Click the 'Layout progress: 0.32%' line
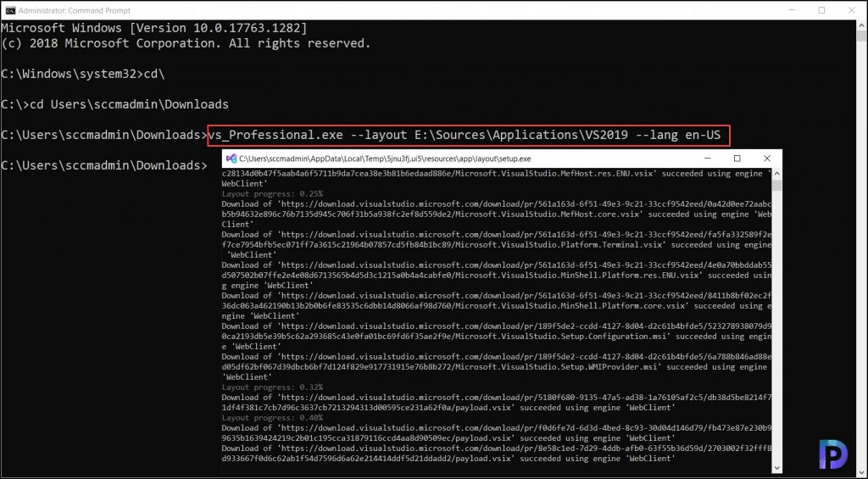 click(x=272, y=387)
